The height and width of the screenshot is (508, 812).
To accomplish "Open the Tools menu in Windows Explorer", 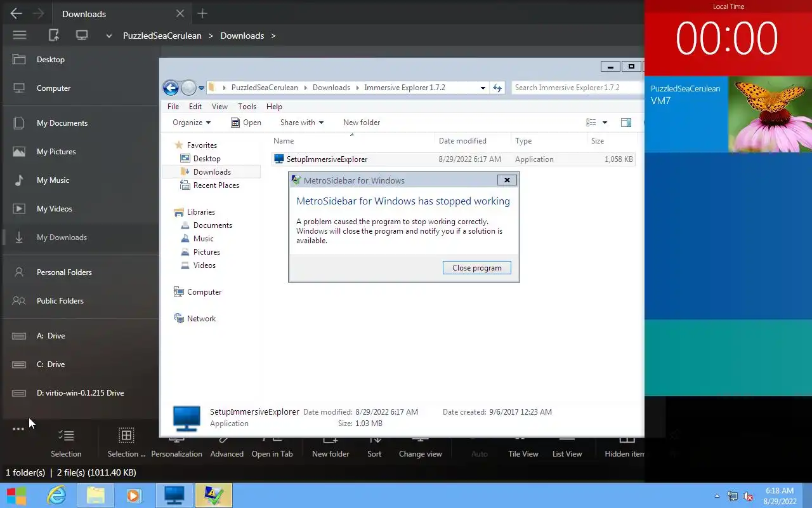I will (247, 107).
